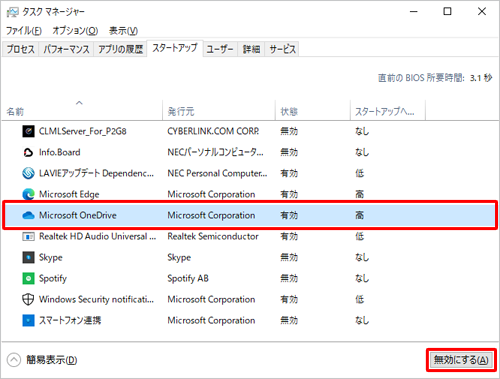This screenshot has height=379, width=500.
Task: Select the Info.Board entry name
Action: pyautogui.click(x=60, y=152)
